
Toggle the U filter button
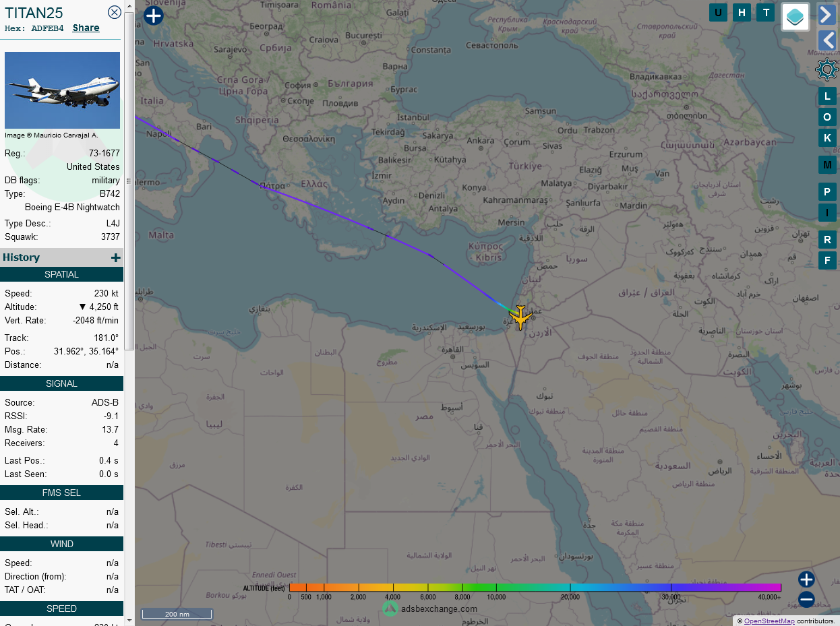[x=718, y=12]
